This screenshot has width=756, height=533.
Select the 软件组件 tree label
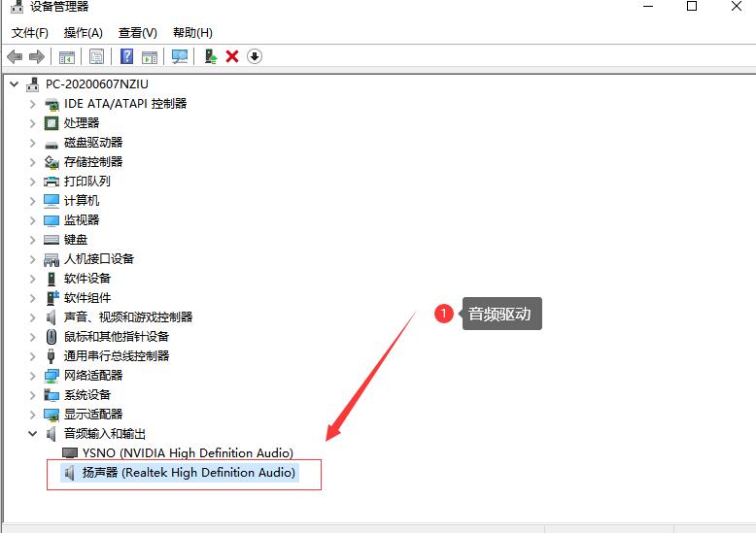[87, 298]
